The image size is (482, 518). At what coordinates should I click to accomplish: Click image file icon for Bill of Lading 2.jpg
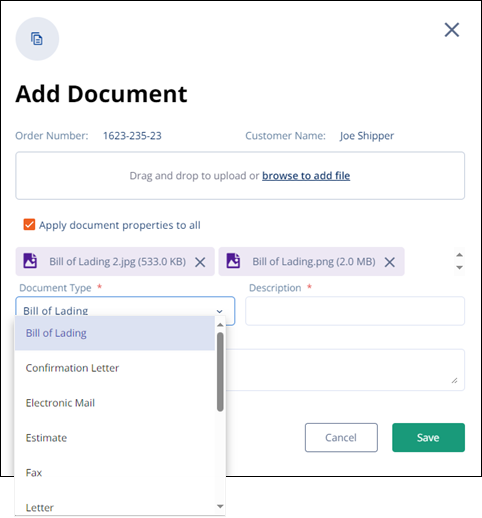pyautogui.click(x=30, y=261)
